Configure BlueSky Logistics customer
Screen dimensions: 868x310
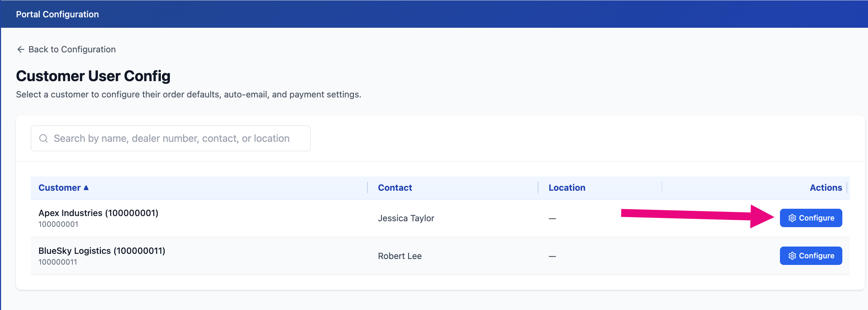coord(811,256)
